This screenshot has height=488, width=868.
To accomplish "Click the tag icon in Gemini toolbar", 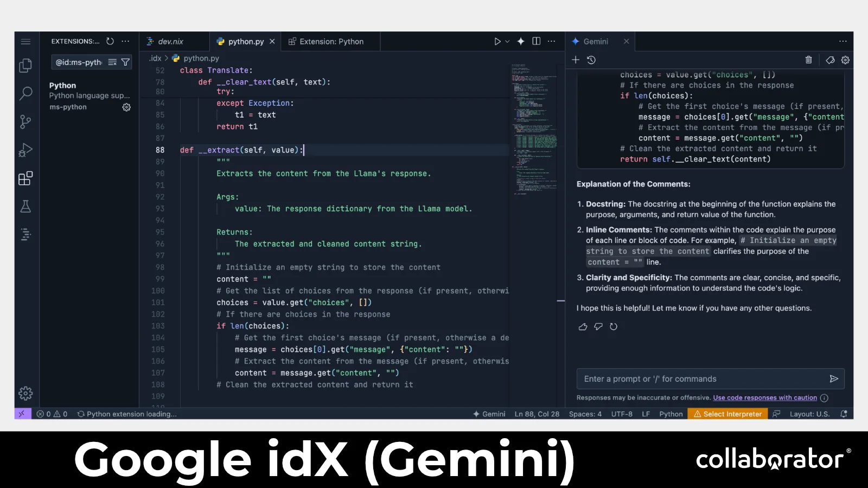I will (830, 60).
